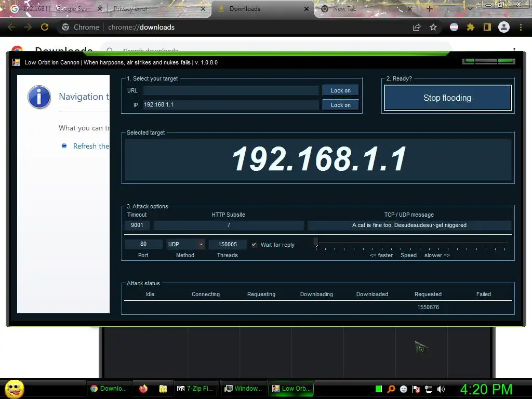
Task: Click the Chrome forward arrow
Action: 28,27
